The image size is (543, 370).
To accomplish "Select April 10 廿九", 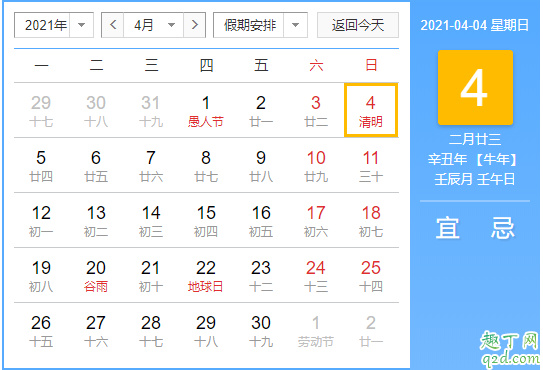I will [316, 166].
